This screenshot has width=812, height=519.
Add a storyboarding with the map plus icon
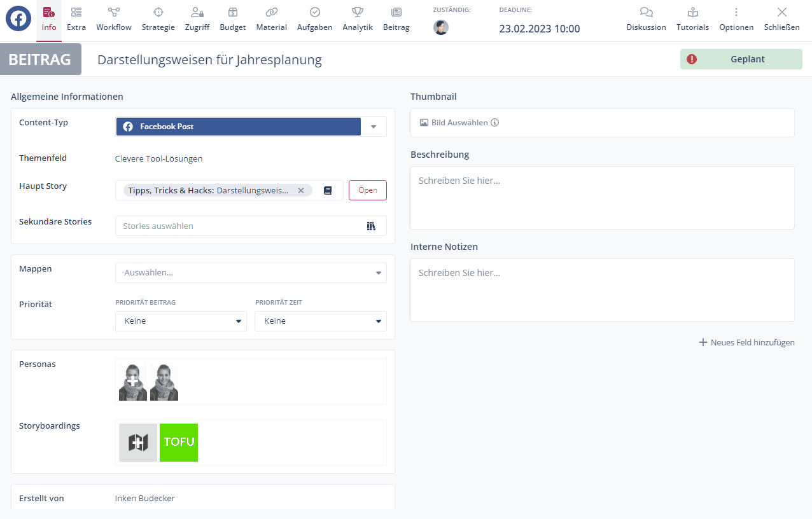(138, 443)
